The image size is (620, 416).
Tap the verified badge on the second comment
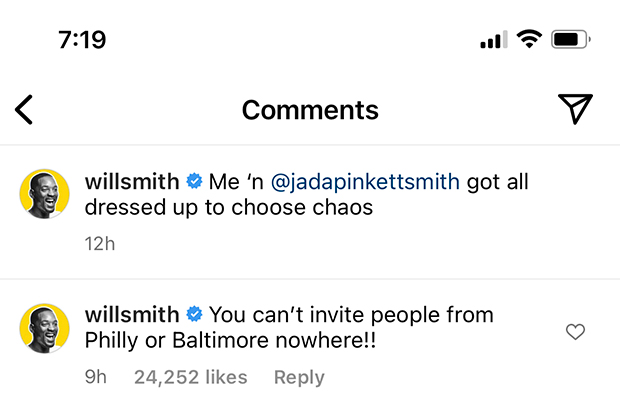pyautogui.click(x=194, y=315)
